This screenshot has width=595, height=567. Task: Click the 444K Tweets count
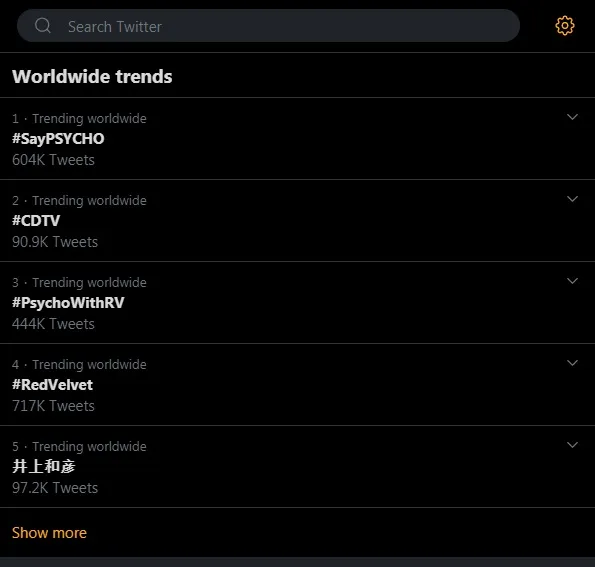coord(53,324)
